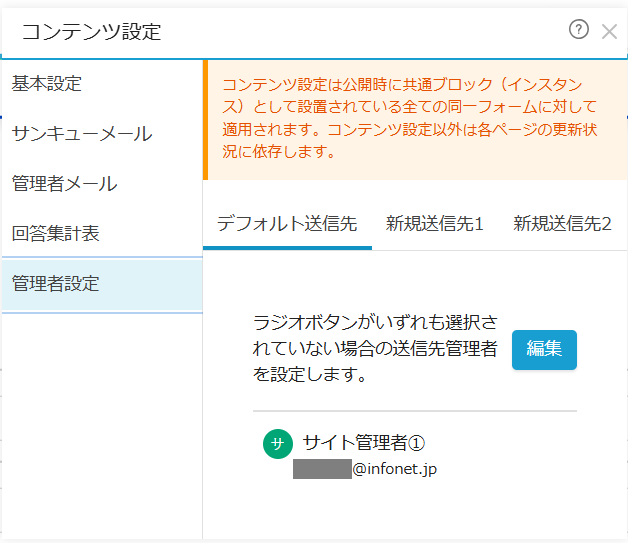Click the コンテンツ設定 dialog title
Viewport: 628px width, 543px height.
[x=91, y=31]
